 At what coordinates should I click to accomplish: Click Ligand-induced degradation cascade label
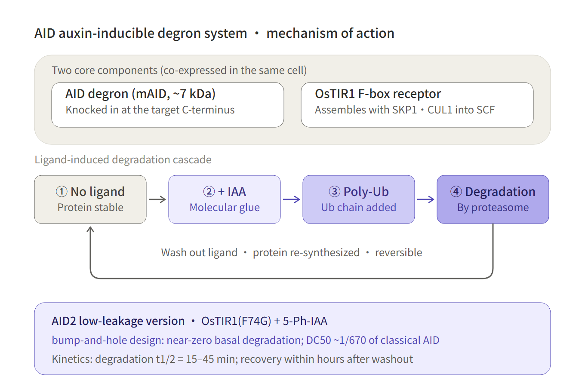point(123,159)
